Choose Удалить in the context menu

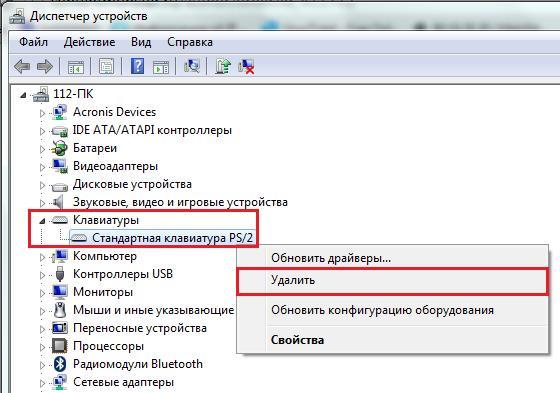[392, 280]
